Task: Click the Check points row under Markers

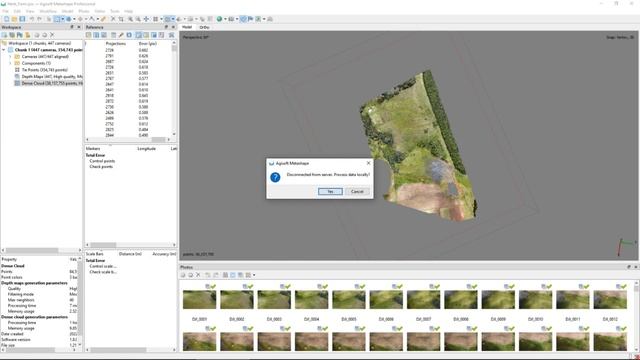Action: point(101,167)
